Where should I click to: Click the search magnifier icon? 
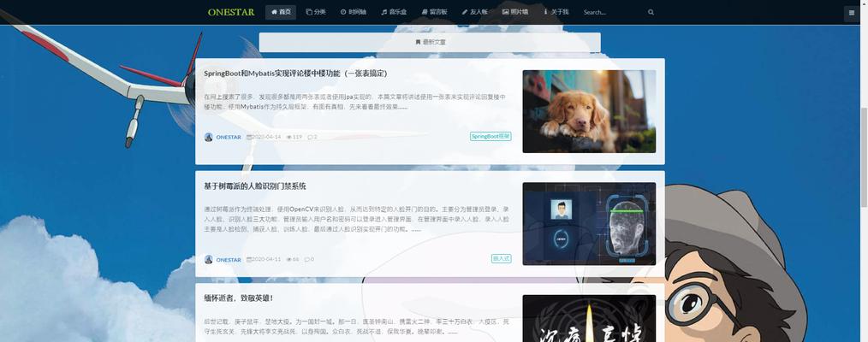click(651, 12)
